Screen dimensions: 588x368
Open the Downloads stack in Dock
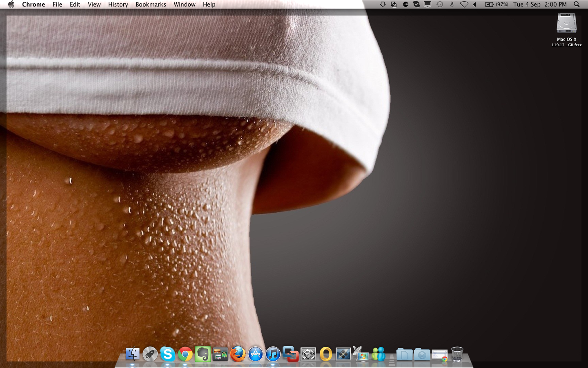point(422,354)
